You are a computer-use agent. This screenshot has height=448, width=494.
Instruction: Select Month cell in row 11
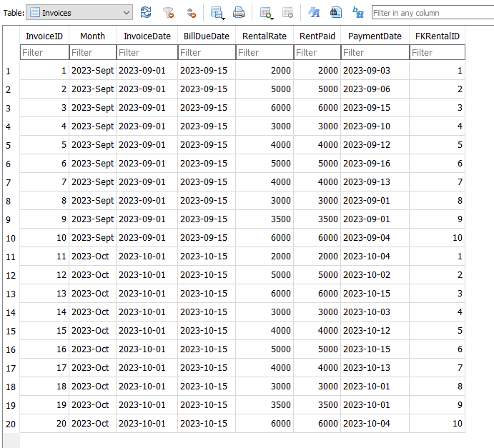[x=93, y=257]
